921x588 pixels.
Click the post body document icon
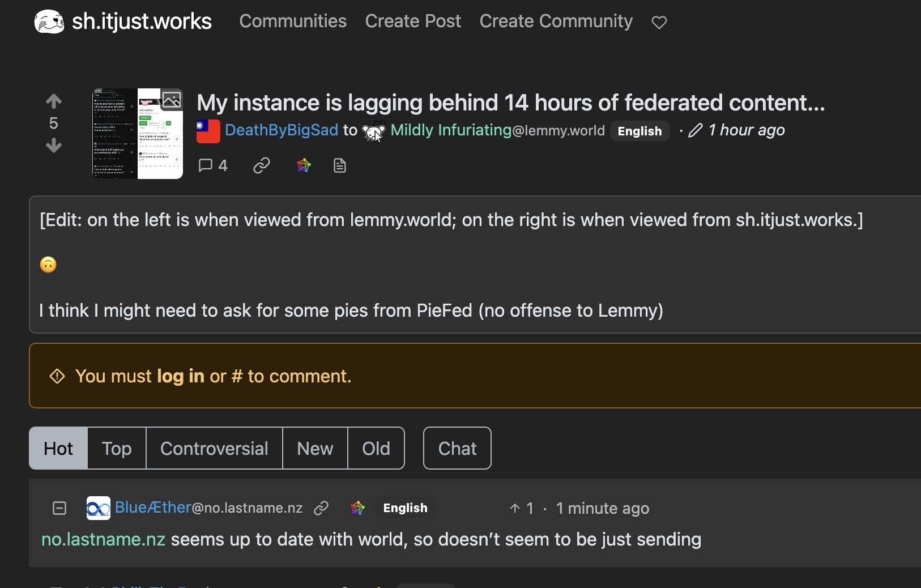[x=340, y=165]
